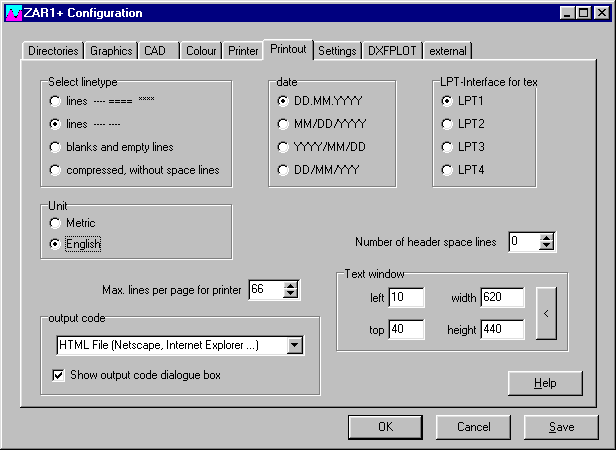Choose blanks and empty lines linetype
The height and width of the screenshot is (450, 616).
[55, 147]
